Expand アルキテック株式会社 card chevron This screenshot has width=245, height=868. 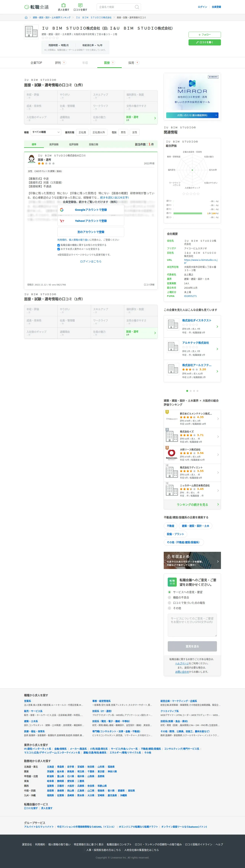pyautogui.click(x=217, y=349)
